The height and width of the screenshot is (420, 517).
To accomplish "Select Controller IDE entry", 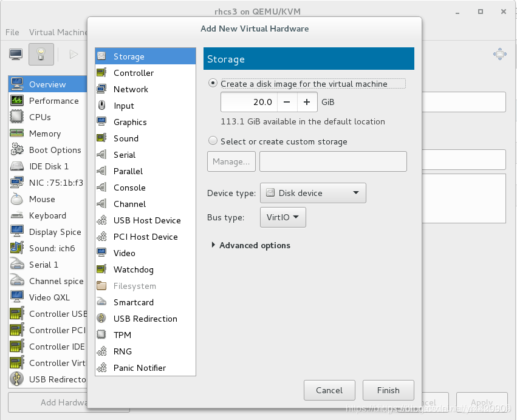I will pos(48,347).
